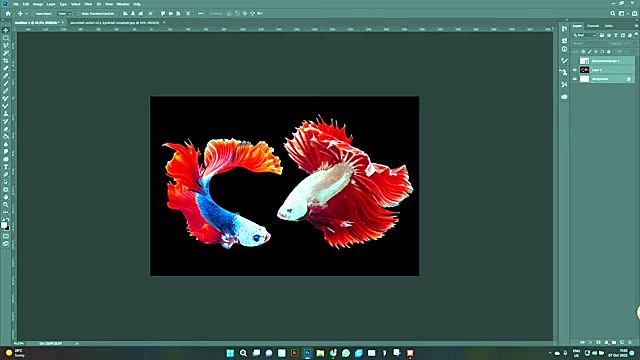Open the Layers panel menu
Viewport: 640px width, 360px height.
pyautogui.click(x=636, y=26)
